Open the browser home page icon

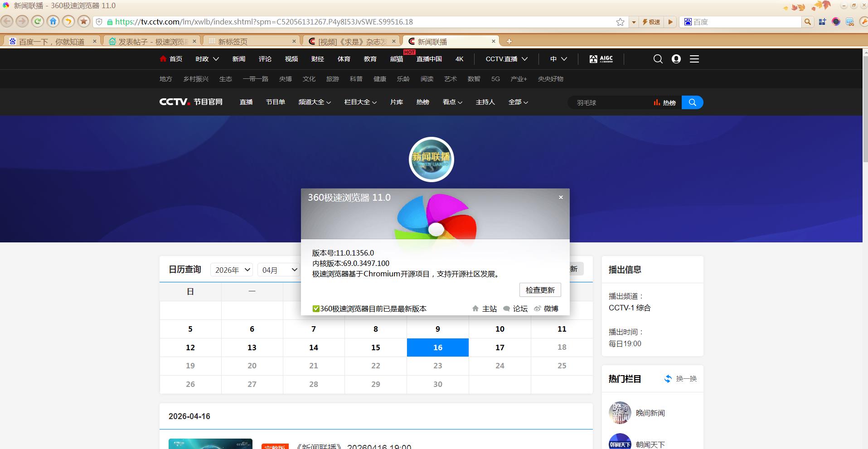tap(53, 21)
